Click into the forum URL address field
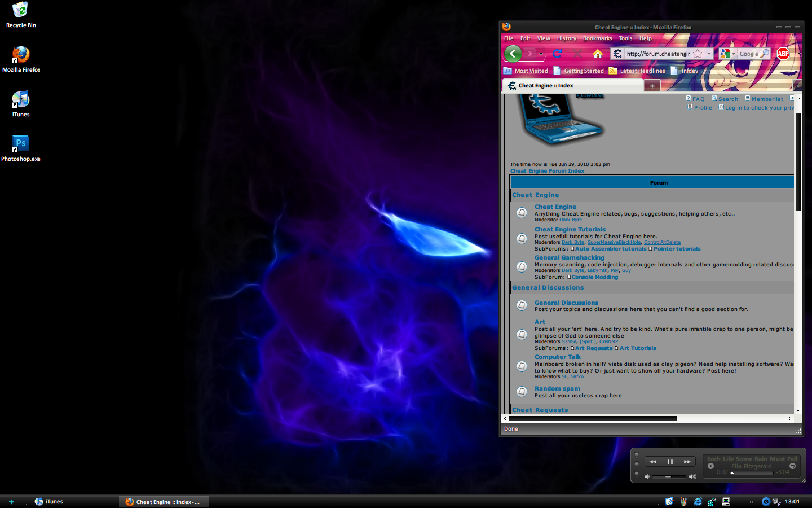This screenshot has height=508, width=812. pos(658,54)
